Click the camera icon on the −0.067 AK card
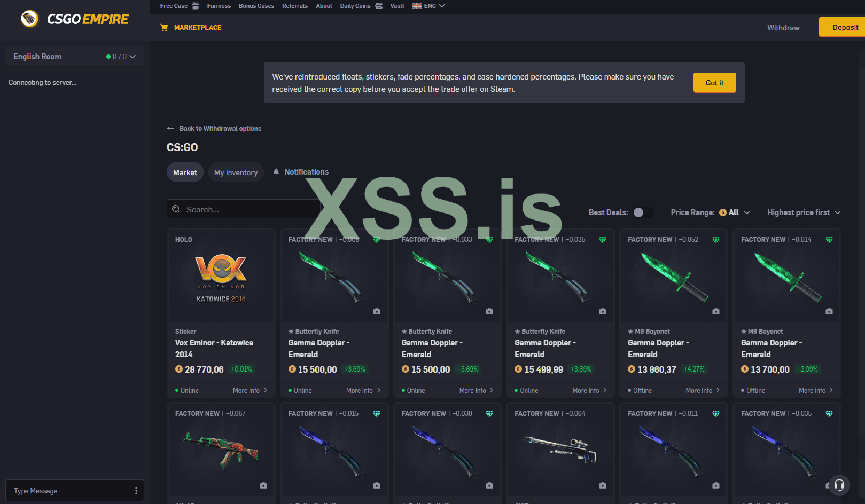The width and height of the screenshot is (865, 504). point(263,485)
